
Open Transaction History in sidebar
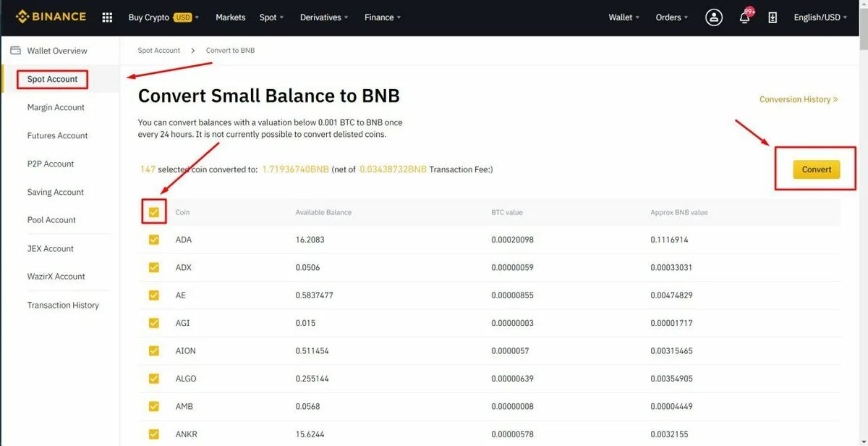(63, 305)
